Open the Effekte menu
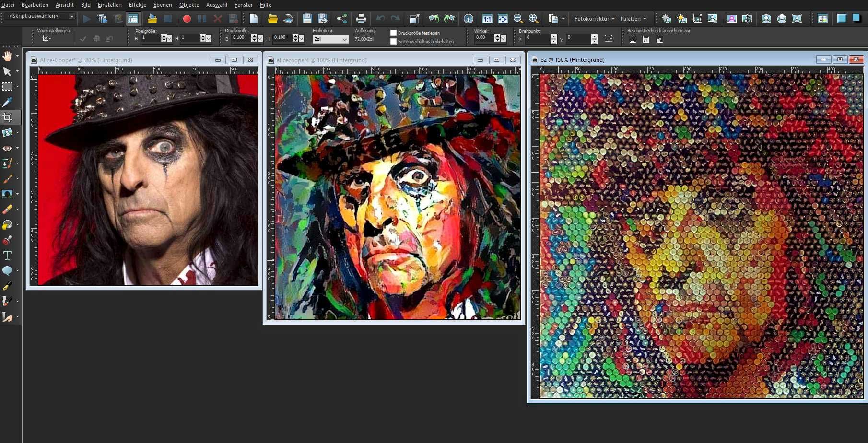Viewport: 868px width, 443px height. pyautogui.click(x=137, y=5)
